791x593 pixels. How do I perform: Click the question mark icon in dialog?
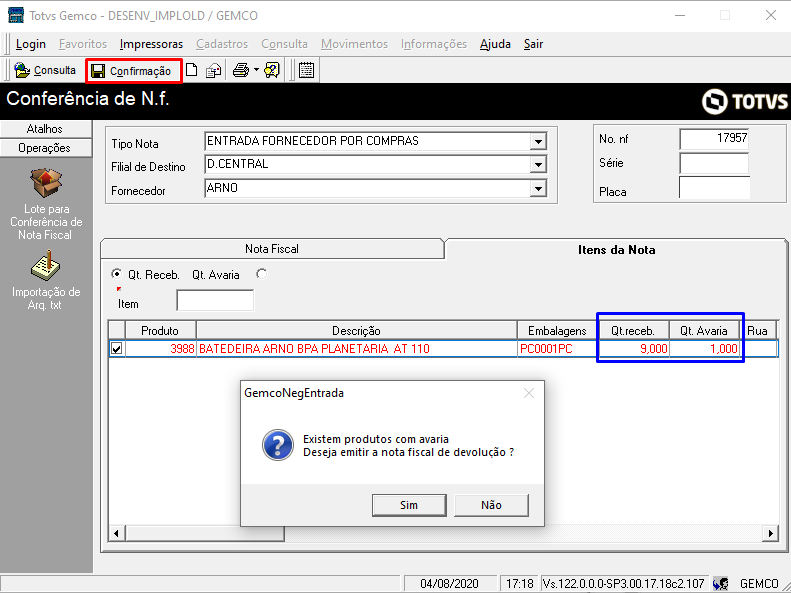pos(277,445)
